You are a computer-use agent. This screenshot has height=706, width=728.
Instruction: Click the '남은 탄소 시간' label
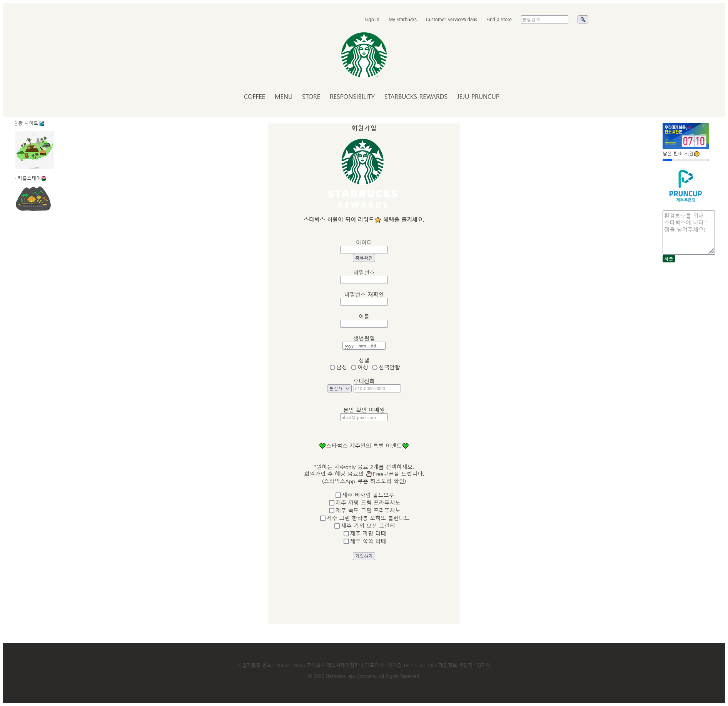(678, 154)
